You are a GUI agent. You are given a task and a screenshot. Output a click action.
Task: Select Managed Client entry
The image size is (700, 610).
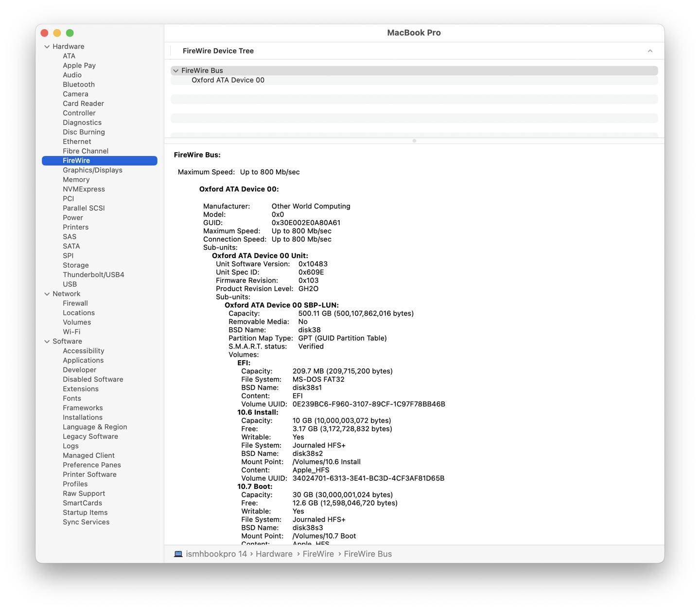tap(88, 455)
